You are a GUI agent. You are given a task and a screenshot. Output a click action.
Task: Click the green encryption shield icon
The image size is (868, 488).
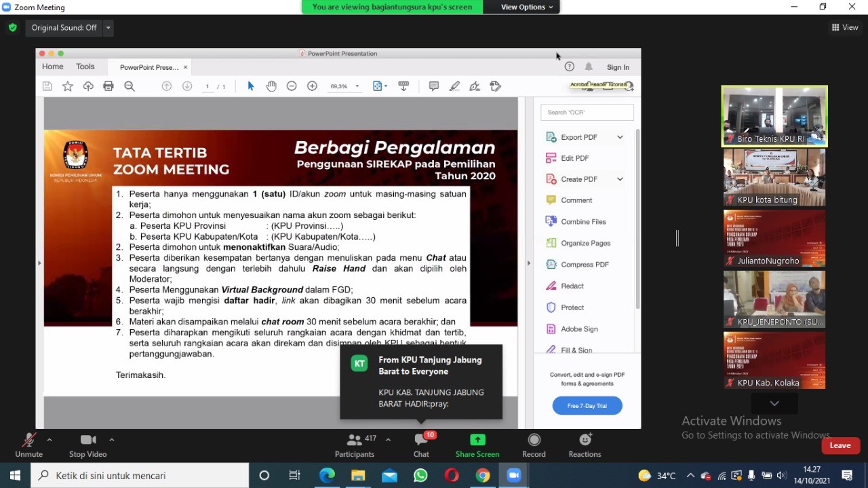tap(12, 28)
